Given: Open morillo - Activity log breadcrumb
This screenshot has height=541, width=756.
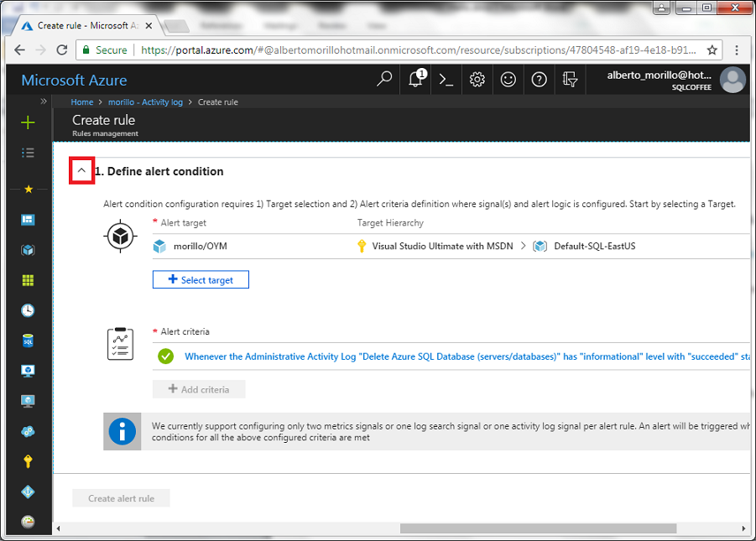Looking at the screenshot, I should pyautogui.click(x=145, y=102).
